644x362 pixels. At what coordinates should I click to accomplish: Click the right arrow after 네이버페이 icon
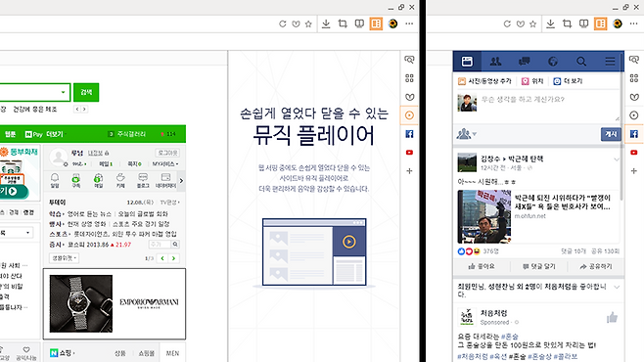[181, 181]
